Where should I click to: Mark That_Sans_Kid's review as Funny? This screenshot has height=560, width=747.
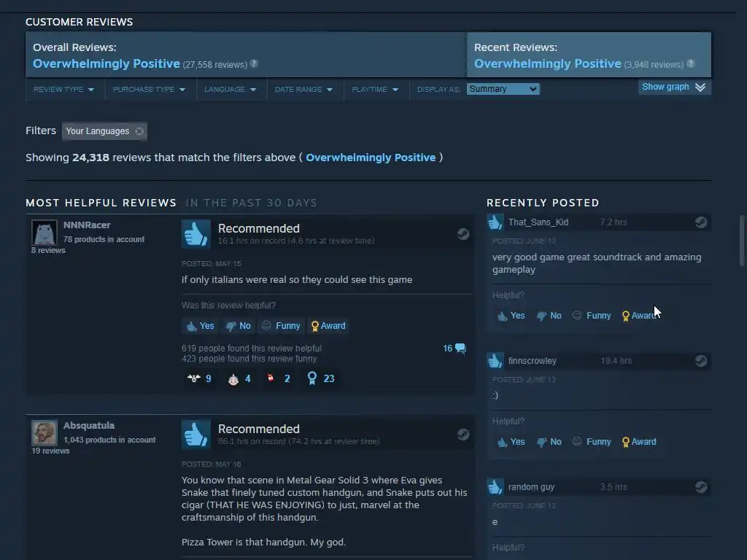click(592, 316)
